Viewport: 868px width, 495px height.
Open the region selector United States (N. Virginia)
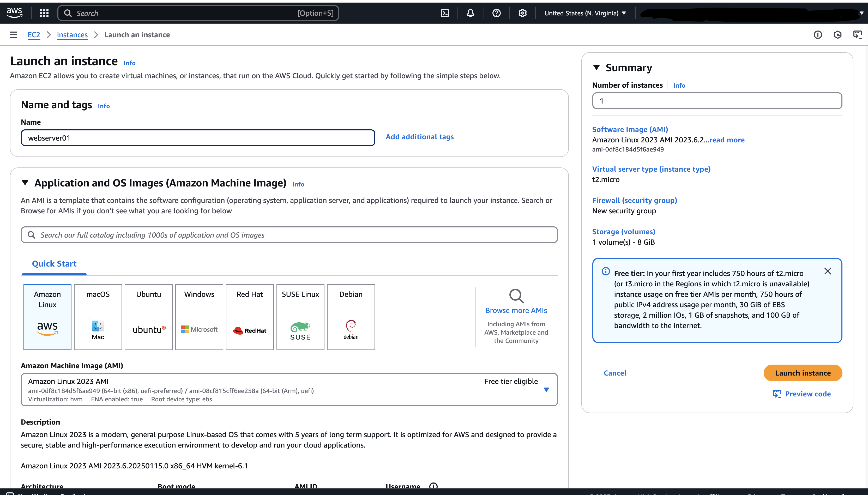(x=585, y=13)
